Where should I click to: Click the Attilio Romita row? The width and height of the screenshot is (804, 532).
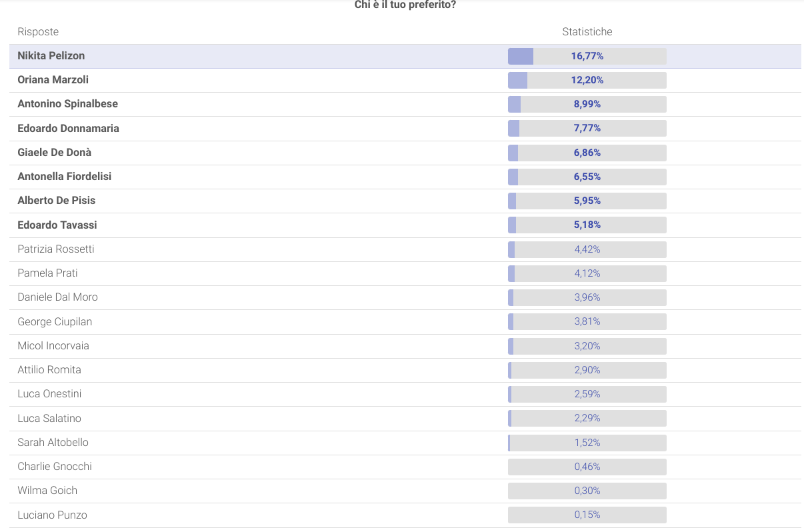pos(49,370)
